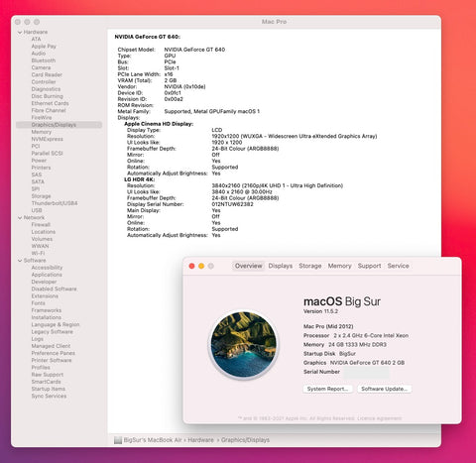The image size is (476, 463).
Task: Select SATA in the sidebar
Action: coord(38,181)
